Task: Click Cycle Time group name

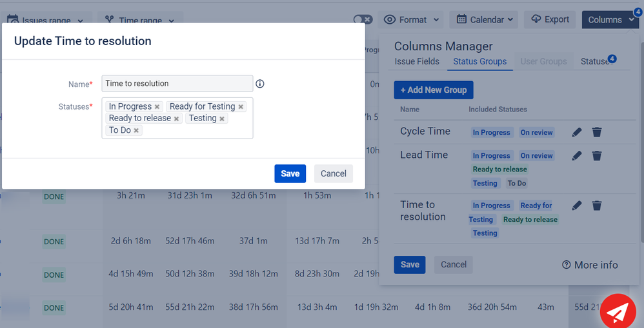Action: click(425, 131)
